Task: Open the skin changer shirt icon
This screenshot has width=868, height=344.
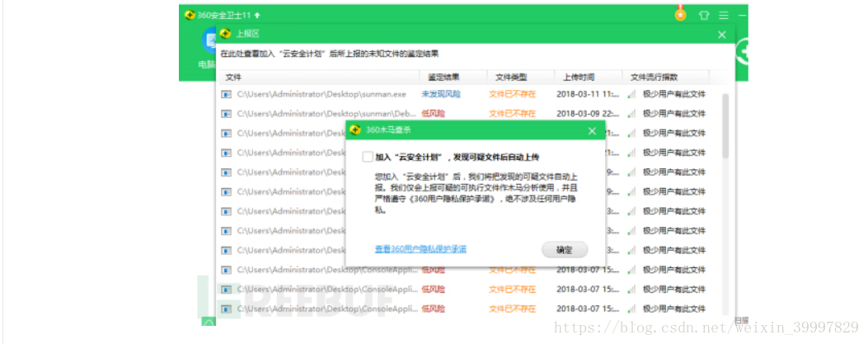Action: pos(704,16)
